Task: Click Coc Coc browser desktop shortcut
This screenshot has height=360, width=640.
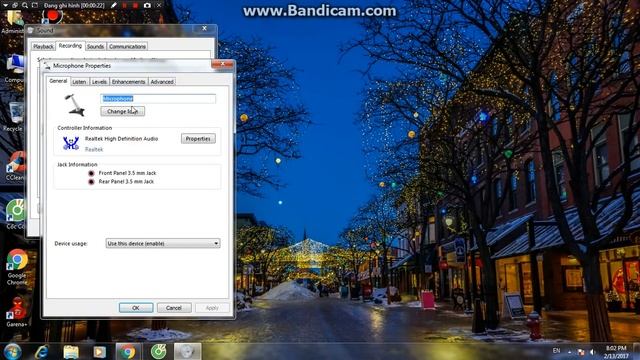Action: pos(16,214)
